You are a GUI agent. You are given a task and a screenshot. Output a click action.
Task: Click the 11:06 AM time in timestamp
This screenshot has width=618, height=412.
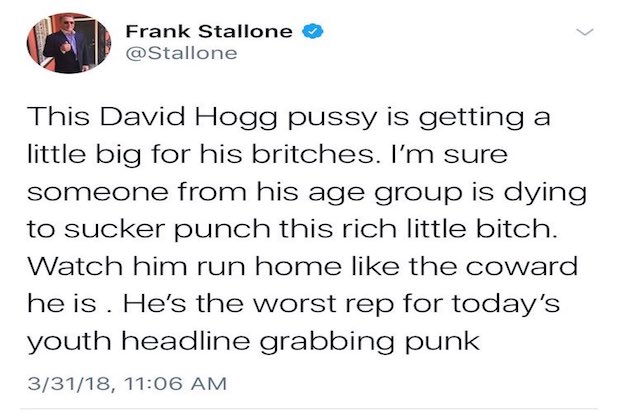point(175,384)
